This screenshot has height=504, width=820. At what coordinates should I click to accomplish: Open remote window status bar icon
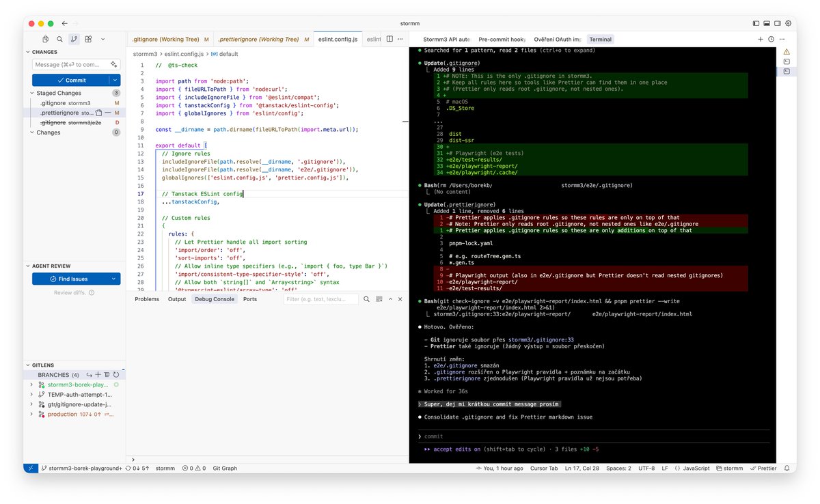point(31,468)
